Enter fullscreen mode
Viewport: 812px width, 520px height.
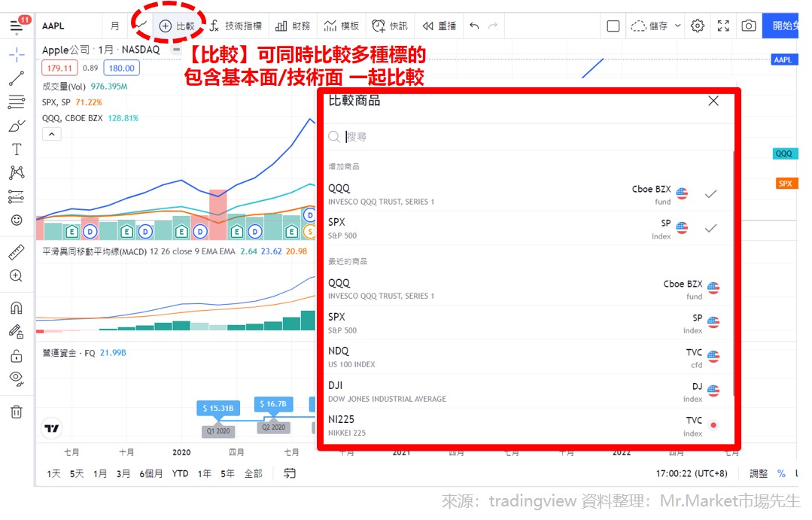coord(723,26)
